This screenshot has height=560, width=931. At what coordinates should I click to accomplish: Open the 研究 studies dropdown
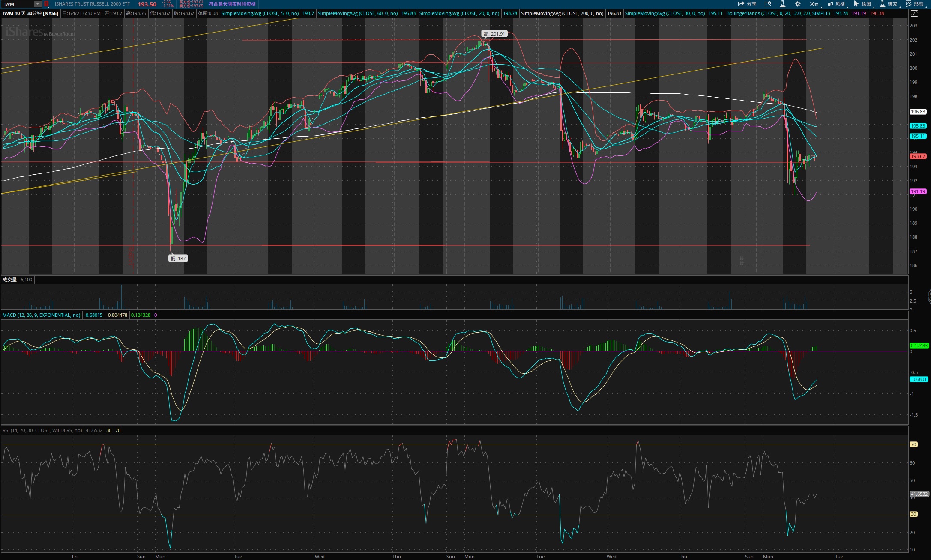click(889, 4)
